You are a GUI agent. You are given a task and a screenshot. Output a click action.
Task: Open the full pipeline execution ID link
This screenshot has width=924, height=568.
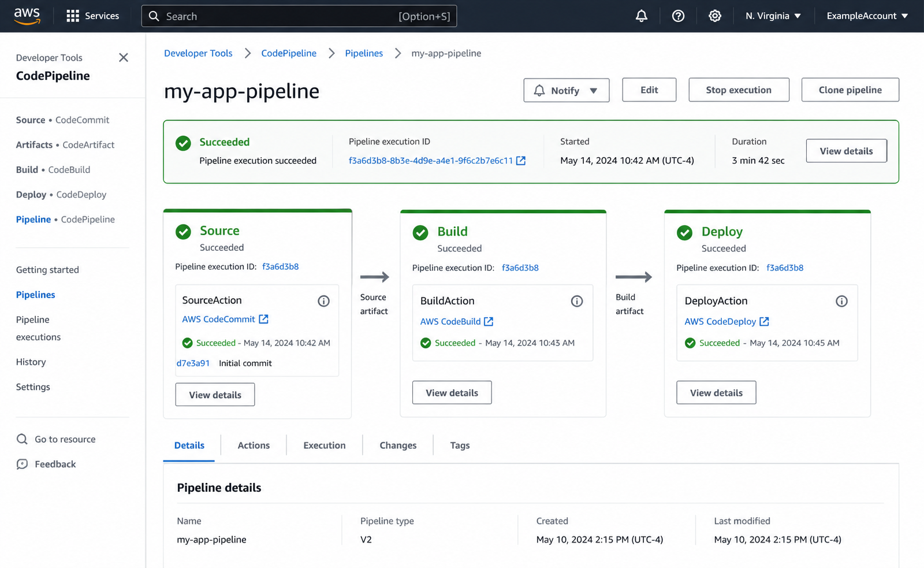pyautogui.click(x=431, y=161)
